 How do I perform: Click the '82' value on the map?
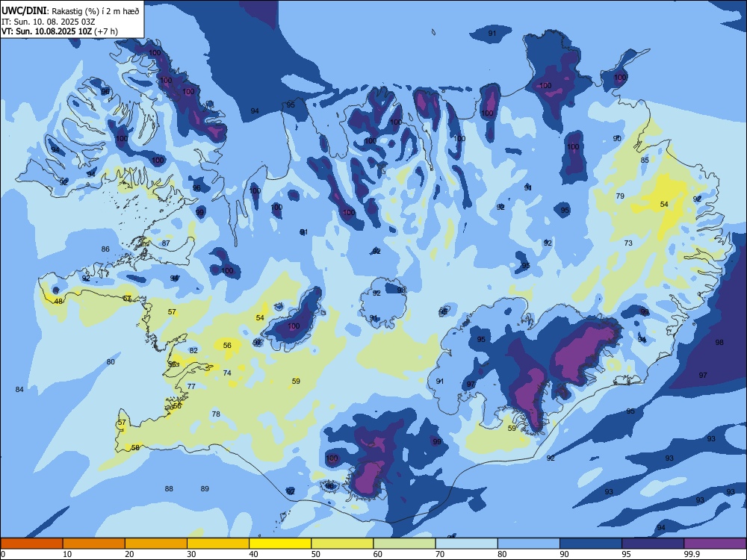[193, 350]
